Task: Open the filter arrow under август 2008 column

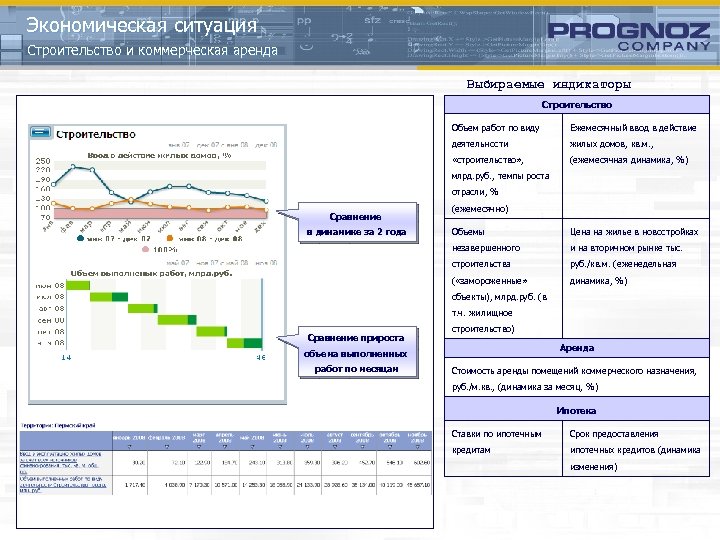Action: (x=335, y=446)
